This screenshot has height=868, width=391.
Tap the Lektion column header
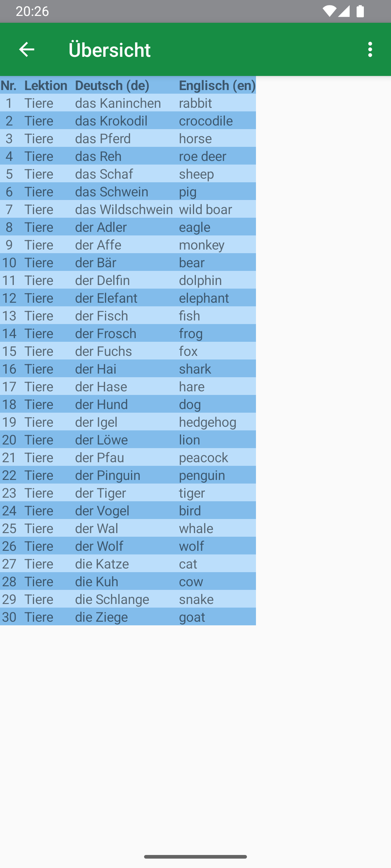click(46, 85)
